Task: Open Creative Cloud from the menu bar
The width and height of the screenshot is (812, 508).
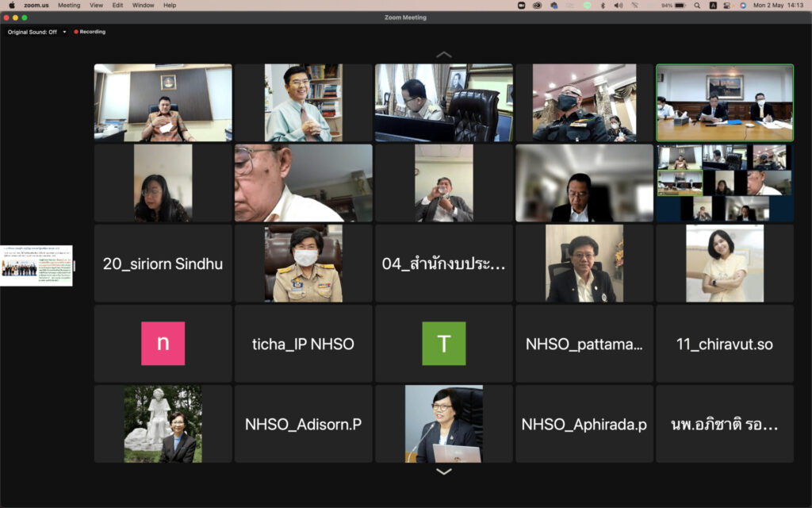Action: (537, 5)
